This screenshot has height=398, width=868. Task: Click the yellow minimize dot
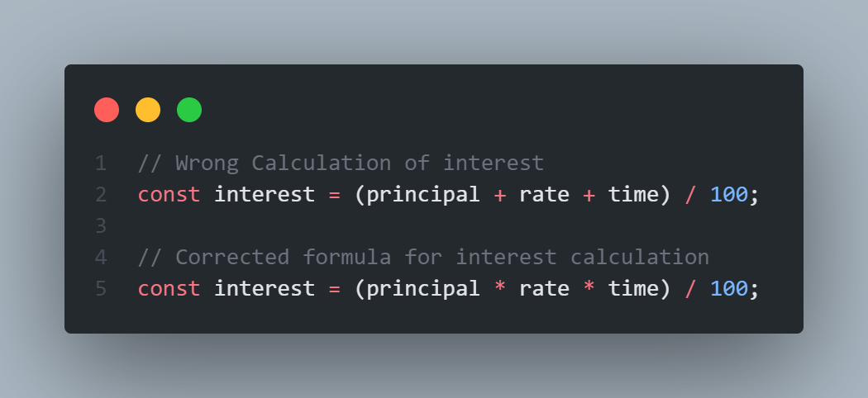pos(148,110)
